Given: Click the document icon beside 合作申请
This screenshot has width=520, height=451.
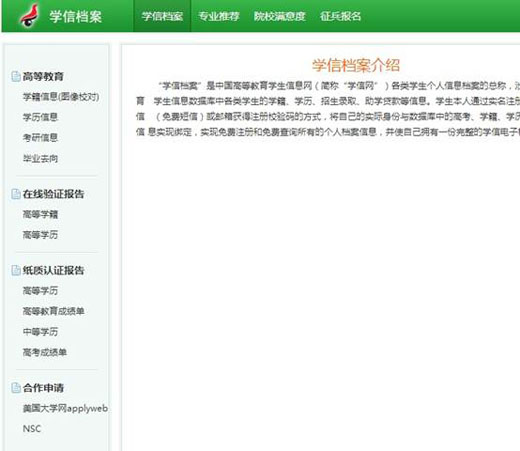Looking at the screenshot, I should tap(15, 388).
